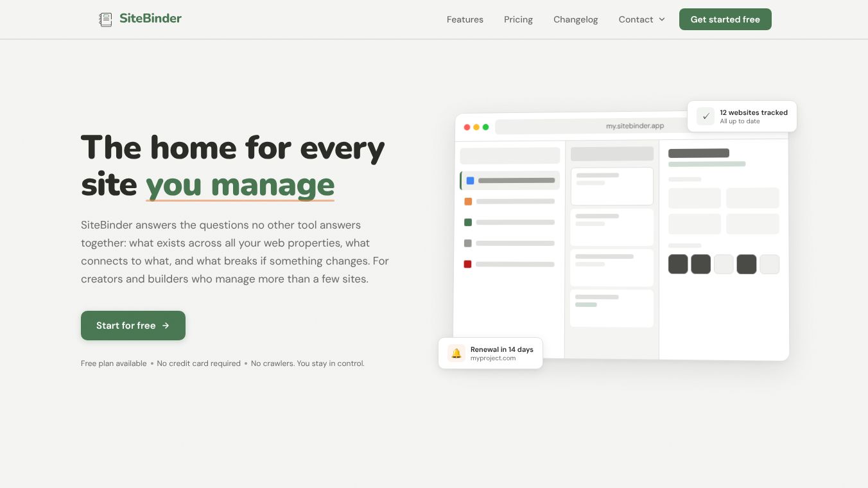The height and width of the screenshot is (488, 868).
Task: Select the orange square site row
Action: (x=510, y=202)
